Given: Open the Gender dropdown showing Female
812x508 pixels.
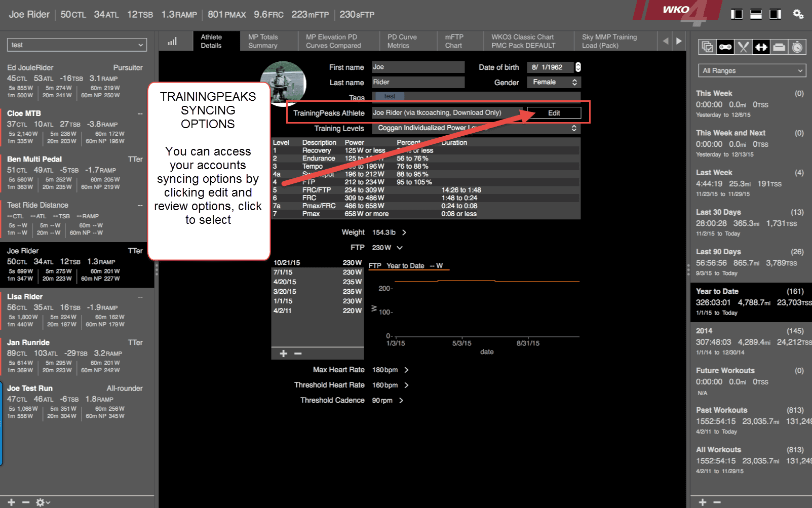Looking at the screenshot, I should [x=554, y=82].
